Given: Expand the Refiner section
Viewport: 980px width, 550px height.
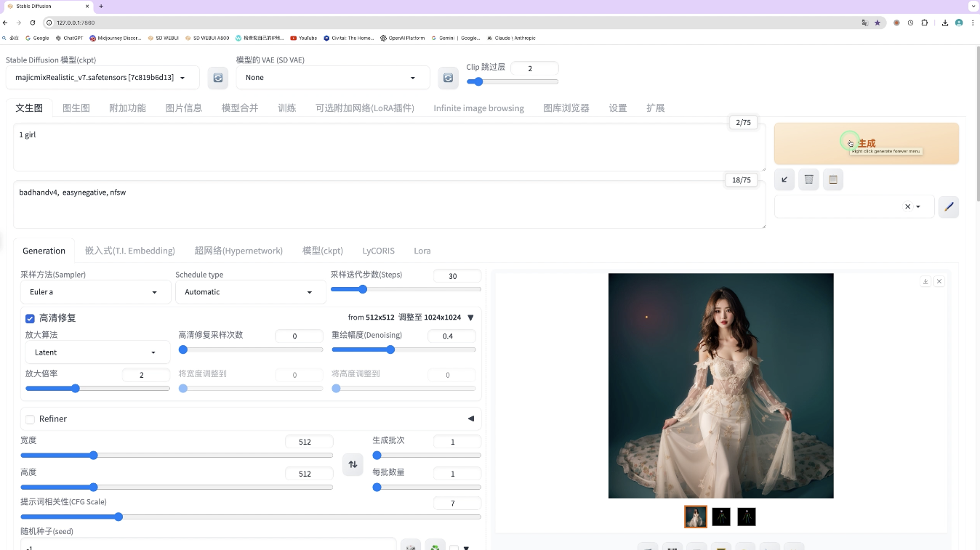Looking at the screenshot, I should [470, 418].
